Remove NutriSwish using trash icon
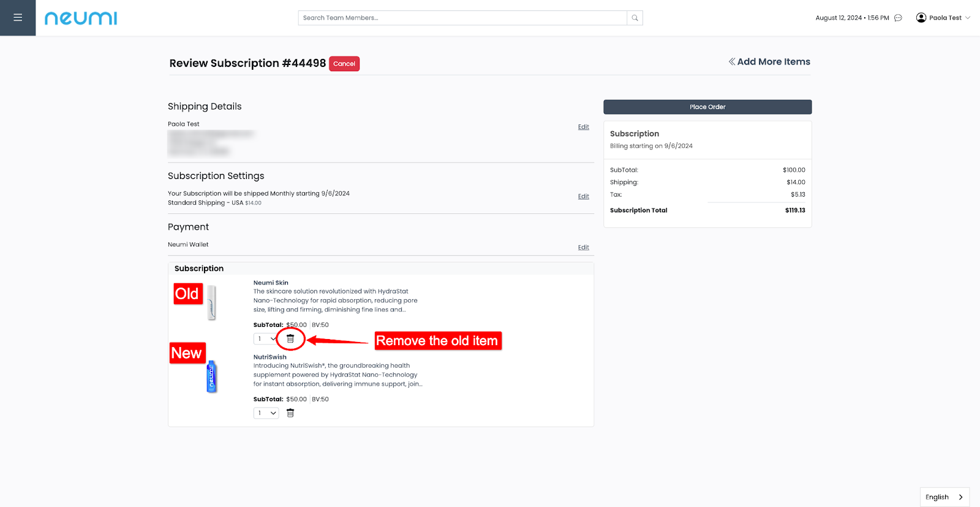Screen dimensions: 980x507 click(x=290, y=413)
